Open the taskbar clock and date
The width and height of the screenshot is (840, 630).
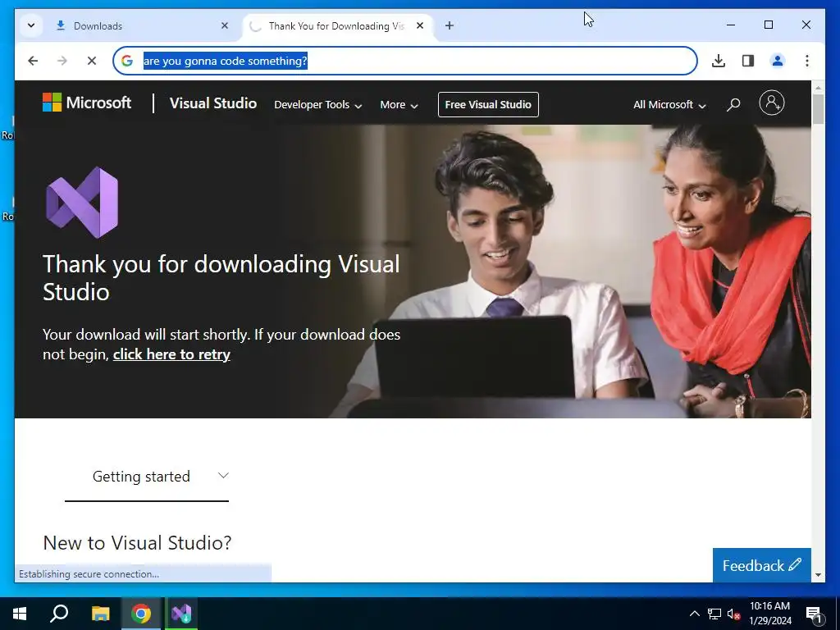click(769, 614)
